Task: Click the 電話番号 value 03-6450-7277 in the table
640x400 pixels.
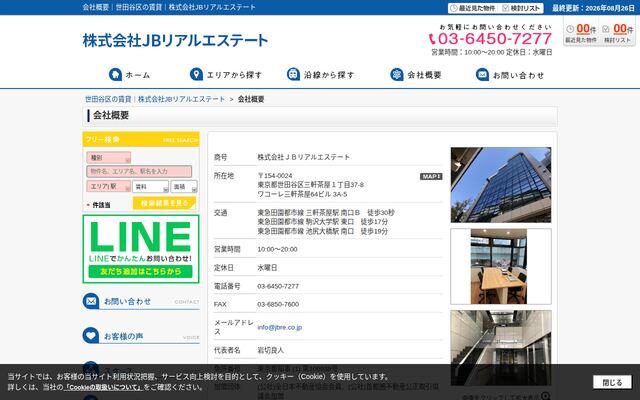Action: [278, 286]
